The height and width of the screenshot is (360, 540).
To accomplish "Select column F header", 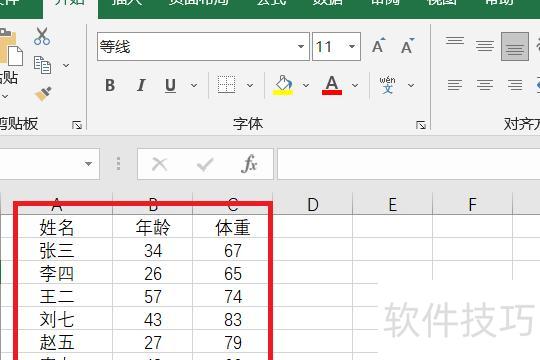I will click(x=472, y=204).
